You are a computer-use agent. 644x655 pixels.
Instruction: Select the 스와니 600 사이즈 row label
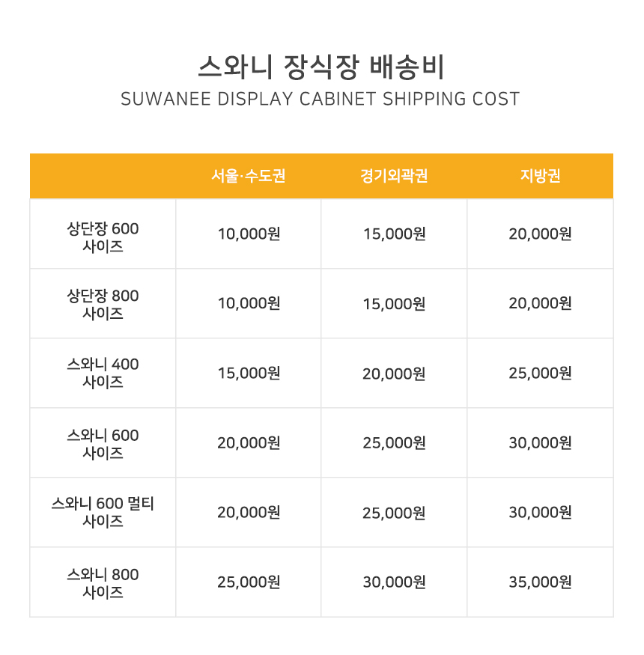click(103, 444)
